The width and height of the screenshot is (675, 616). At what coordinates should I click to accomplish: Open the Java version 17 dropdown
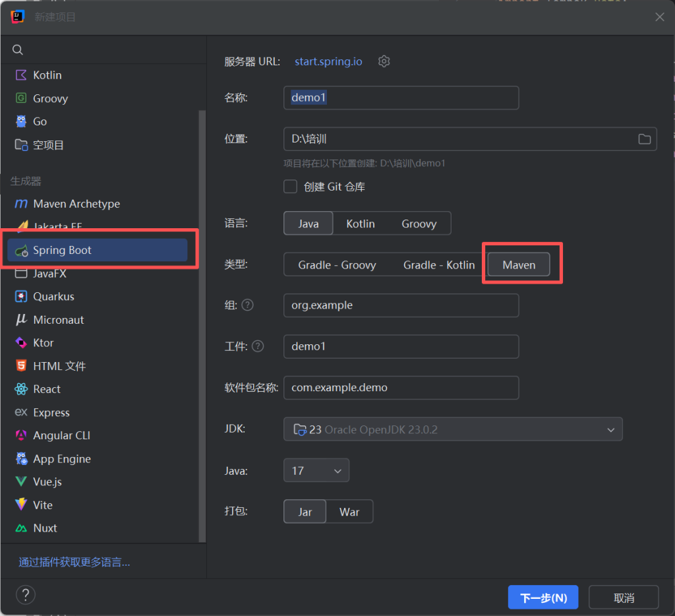click(x=316, y=471)
